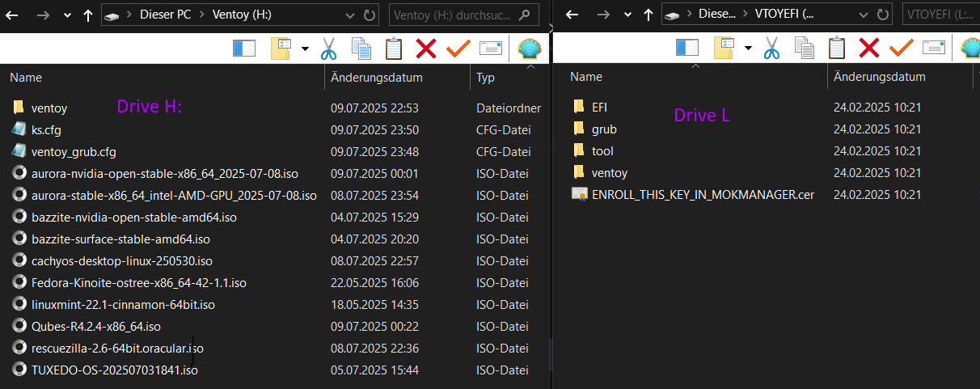Screen dimensions: 980x389
Task: Go back in the VTOYEFI window
Action: (572, 15)
